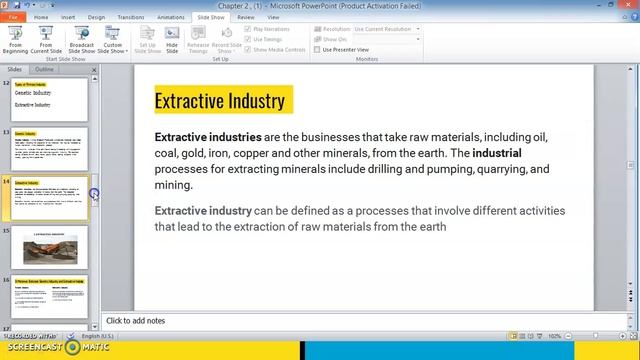Select slide 16 thumbnail
Viewport: 640px width, 360px height.
(49, 297)
